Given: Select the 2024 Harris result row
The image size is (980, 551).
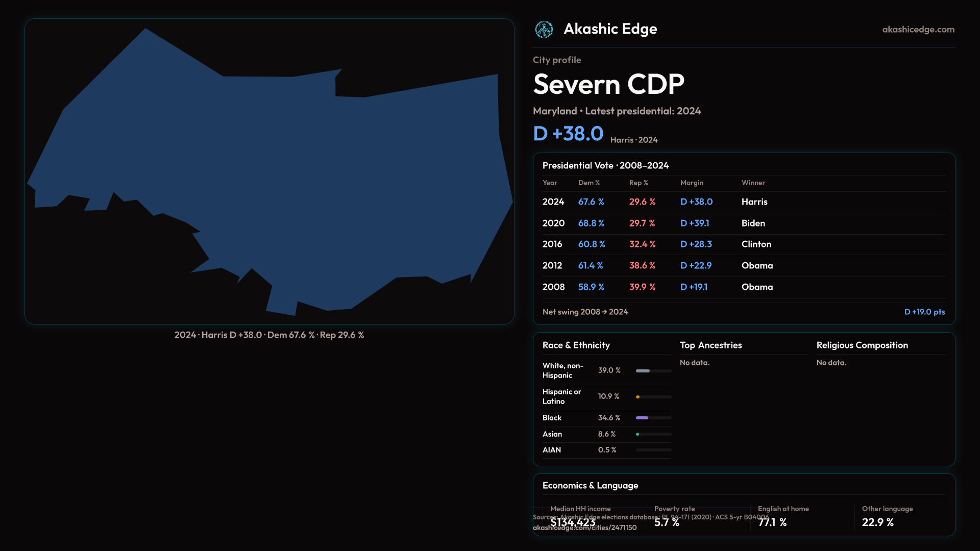Looking at the screenshot, I should (743, 202).
